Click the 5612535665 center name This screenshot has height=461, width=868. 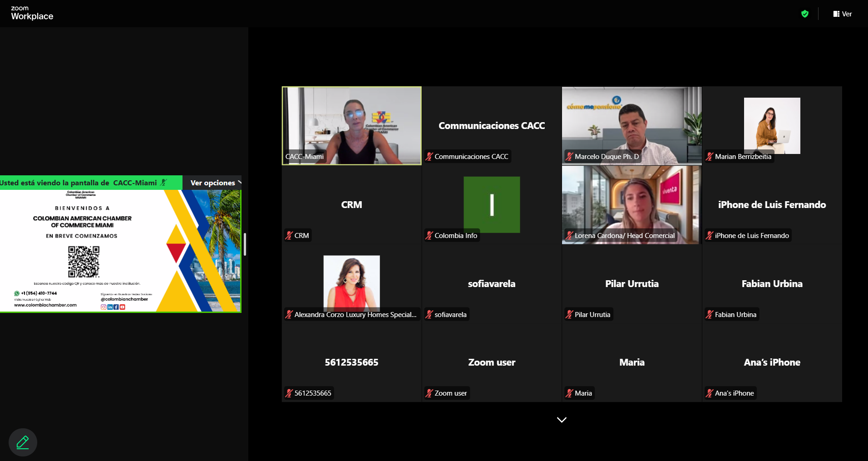(x=351, y=362)
